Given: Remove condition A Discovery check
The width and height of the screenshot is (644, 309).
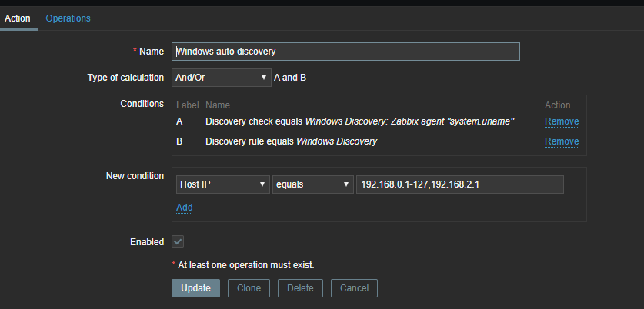Looking at the screenshot, I should [562, 121].
